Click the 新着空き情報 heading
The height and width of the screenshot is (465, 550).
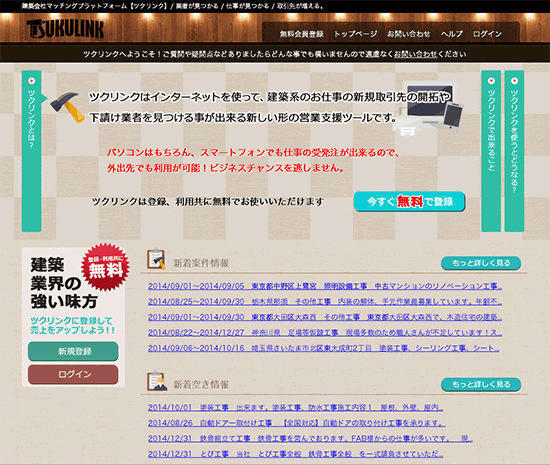(x=201, y=384)
